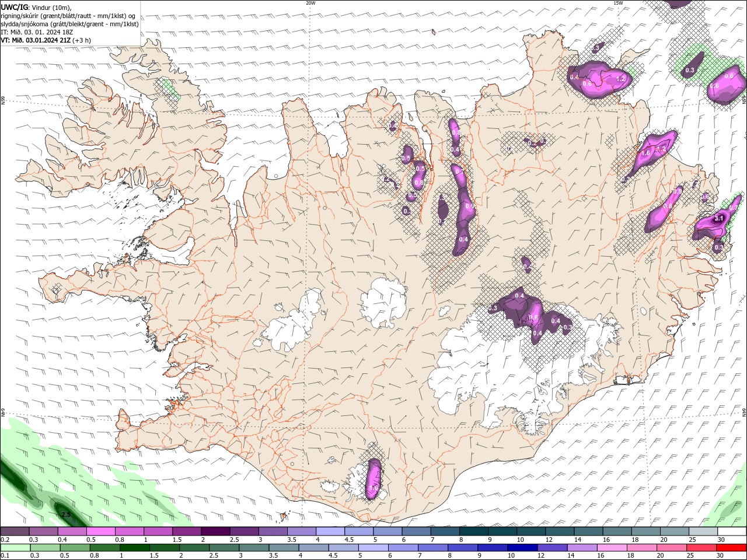Pick the bright pink snow swatch labeled 0.5
Image resolution: width=747 pixels, height=560 pixels.
100,531
